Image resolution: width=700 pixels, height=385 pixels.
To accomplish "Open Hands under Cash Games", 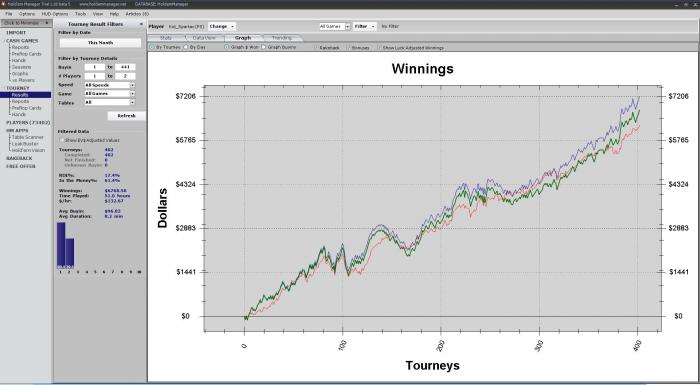I will pyautogui.click(x=19, y=60).
